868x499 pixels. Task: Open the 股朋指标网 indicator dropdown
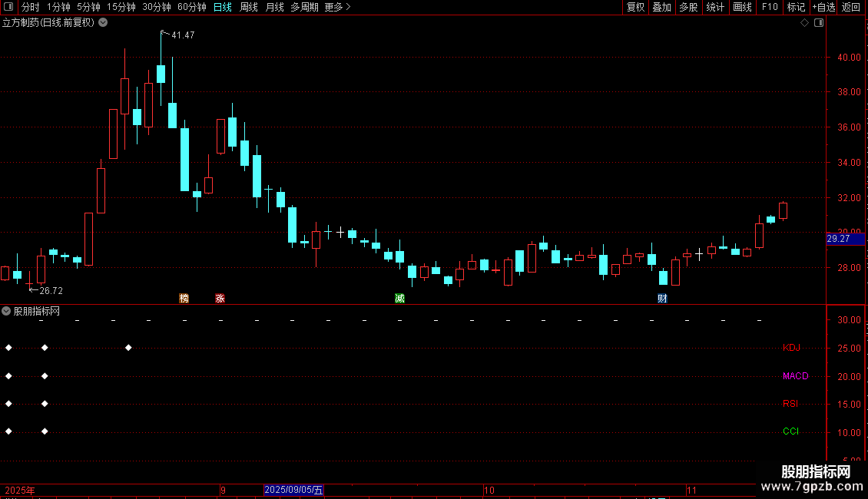coord(6,312)
